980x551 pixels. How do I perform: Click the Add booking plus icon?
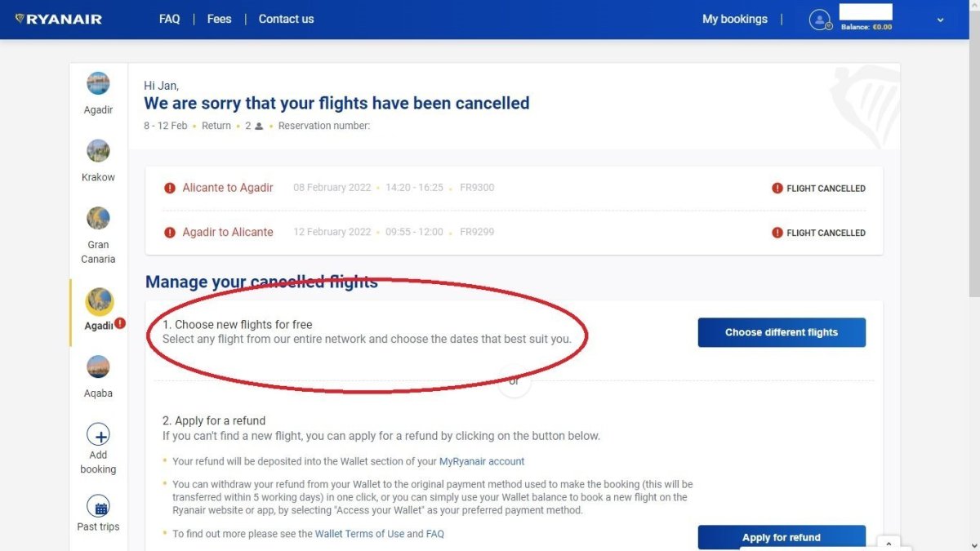[x=98, y=434]
